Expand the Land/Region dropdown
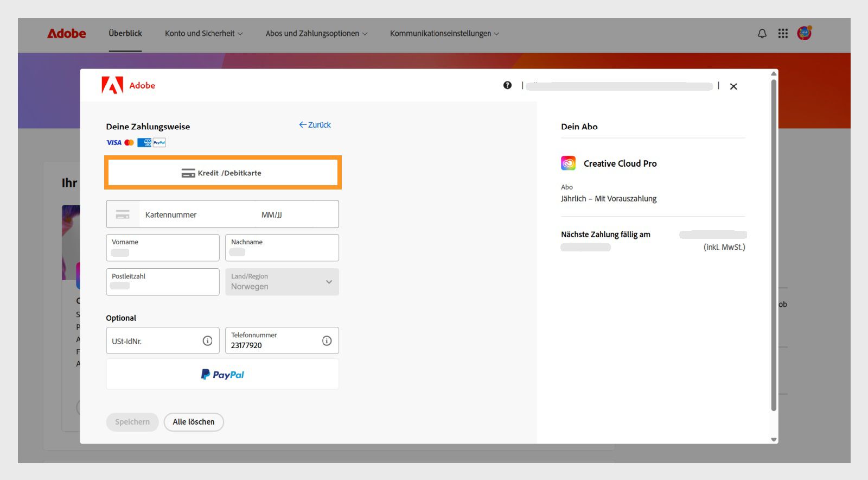The width and height of the screenshot is (868, 480). [282, 282]
